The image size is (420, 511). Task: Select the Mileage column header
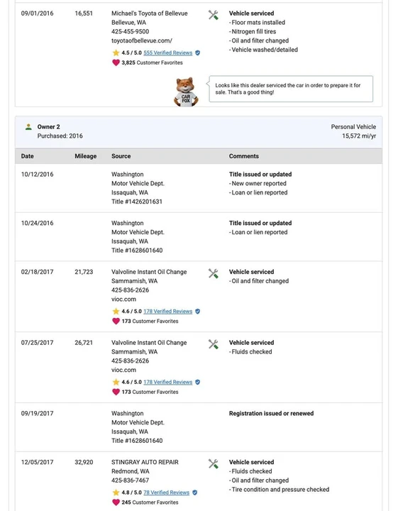point(85,156)
